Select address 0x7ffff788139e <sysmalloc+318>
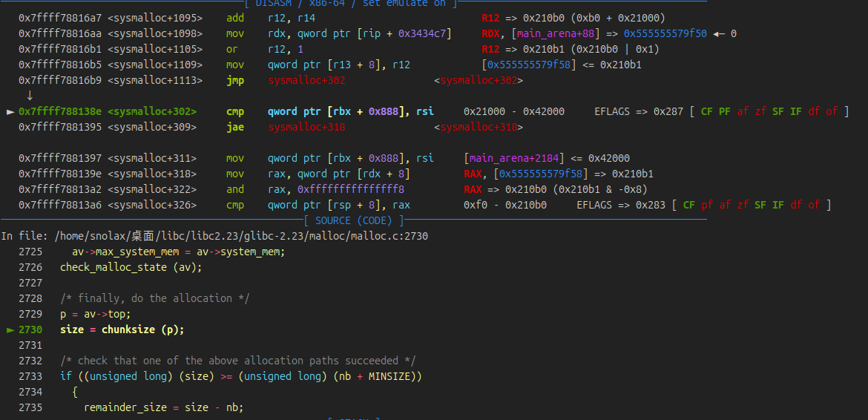Viewport: 868px width, 420px height. 108,174
